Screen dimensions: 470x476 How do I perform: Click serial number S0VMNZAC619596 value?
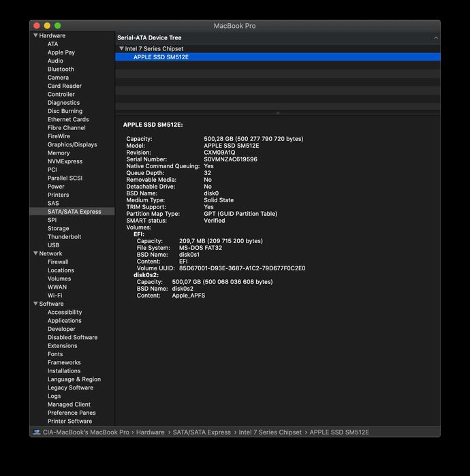[x=230, y=159]
